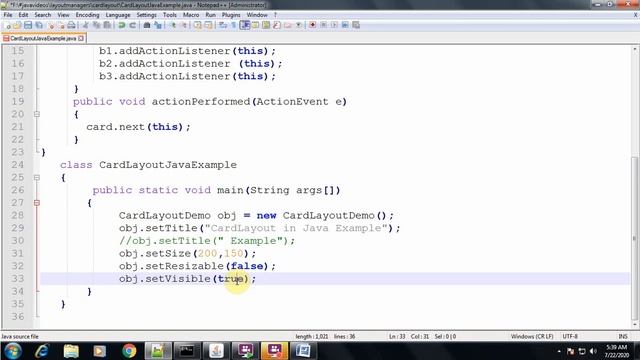Toggle the indent guide button
640x360 pixels.
(244, 25)
